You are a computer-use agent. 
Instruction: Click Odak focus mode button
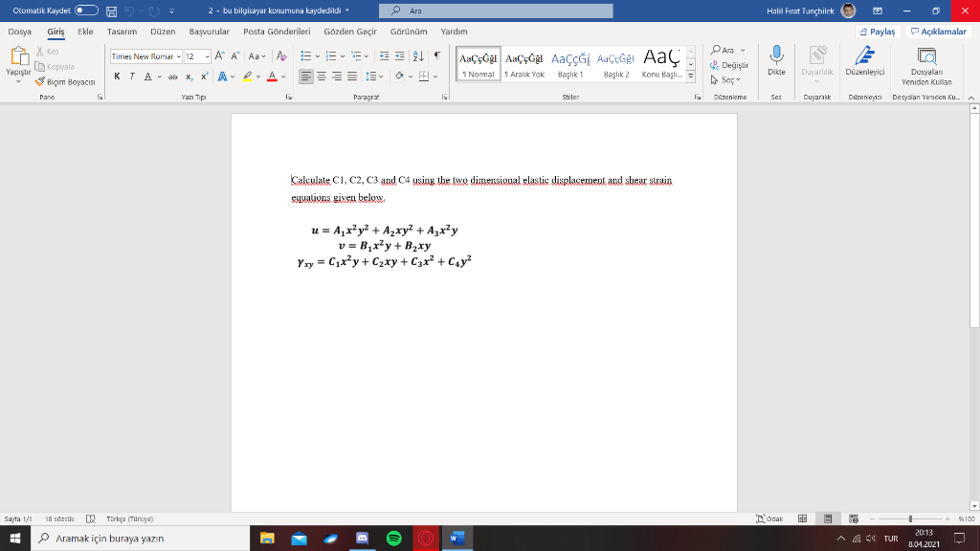coord(769,518)
